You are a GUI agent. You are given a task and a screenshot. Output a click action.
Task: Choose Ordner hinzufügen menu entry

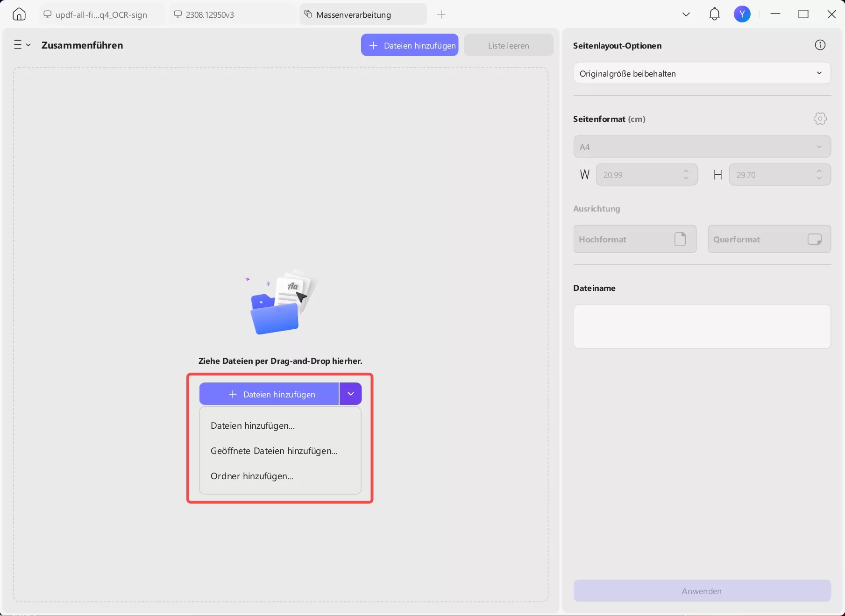(252, 476)
